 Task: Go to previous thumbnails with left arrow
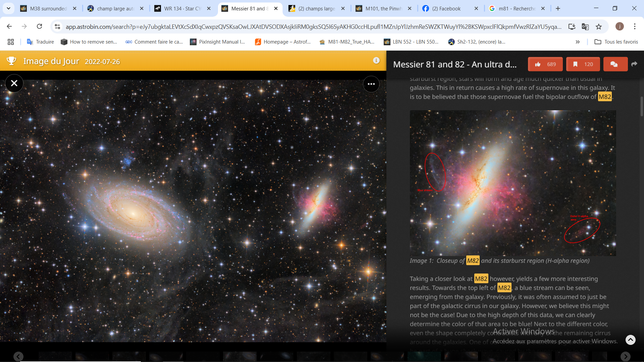point(18,356)
